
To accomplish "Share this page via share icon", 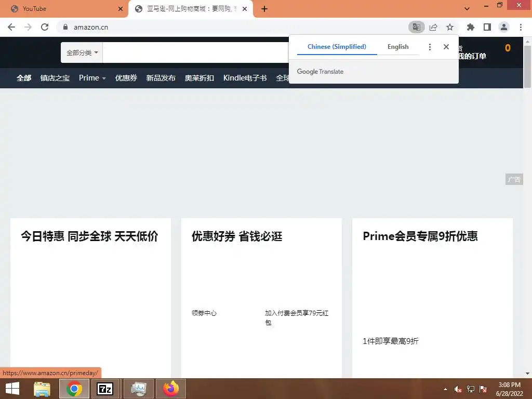I will tap(433, 27).
